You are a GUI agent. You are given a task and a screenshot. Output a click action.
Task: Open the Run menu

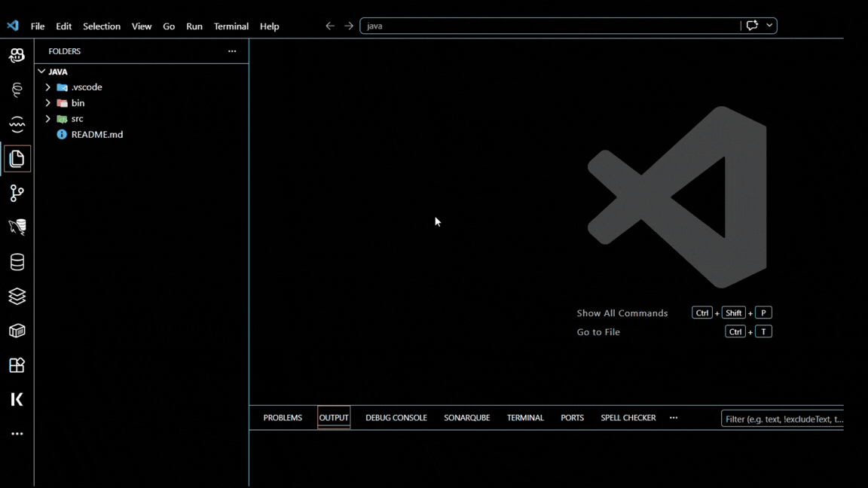coord(194,26)
